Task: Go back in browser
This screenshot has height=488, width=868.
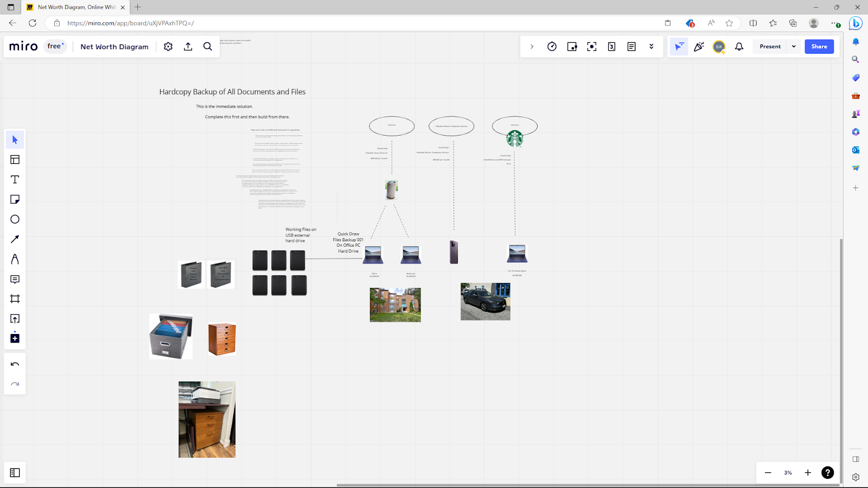Action: 12,23
